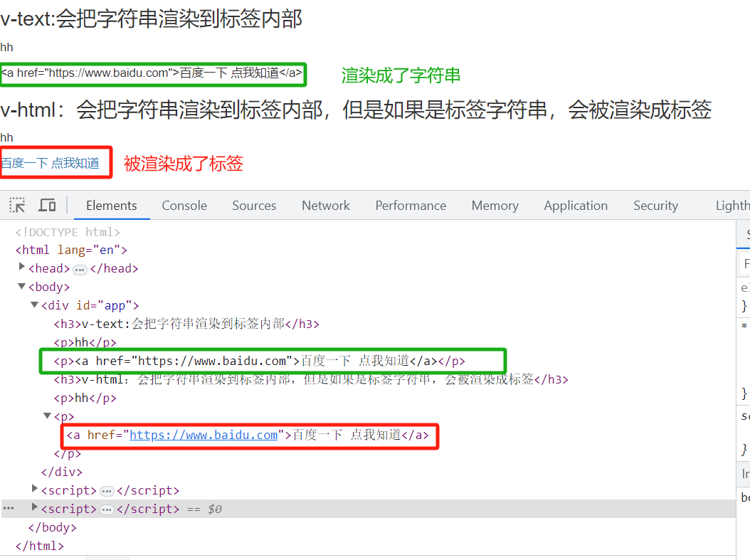Screen dimensions: 750x560
Task: Open the row actions three-dot menu
Action: [x=9, y=508]
